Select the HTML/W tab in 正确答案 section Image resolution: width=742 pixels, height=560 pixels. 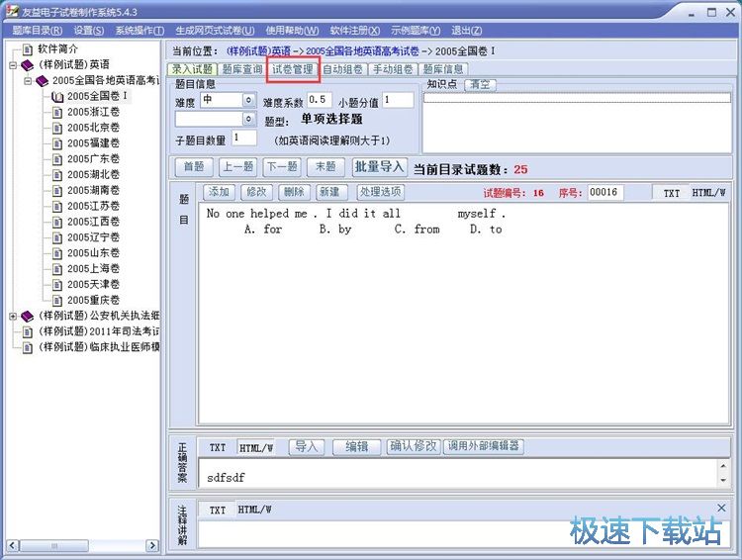[x=256, y=448]
